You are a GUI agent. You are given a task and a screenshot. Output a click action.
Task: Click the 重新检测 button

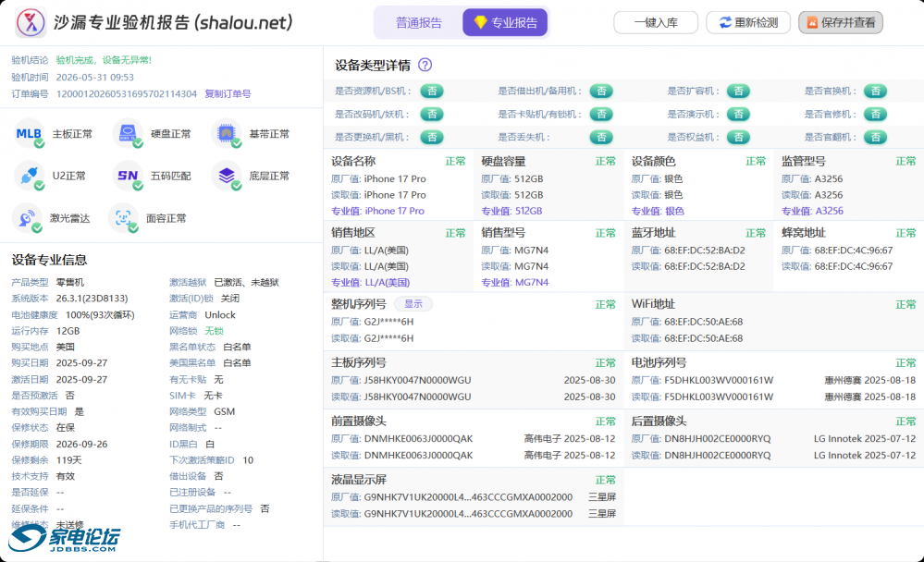click(748, 22)
